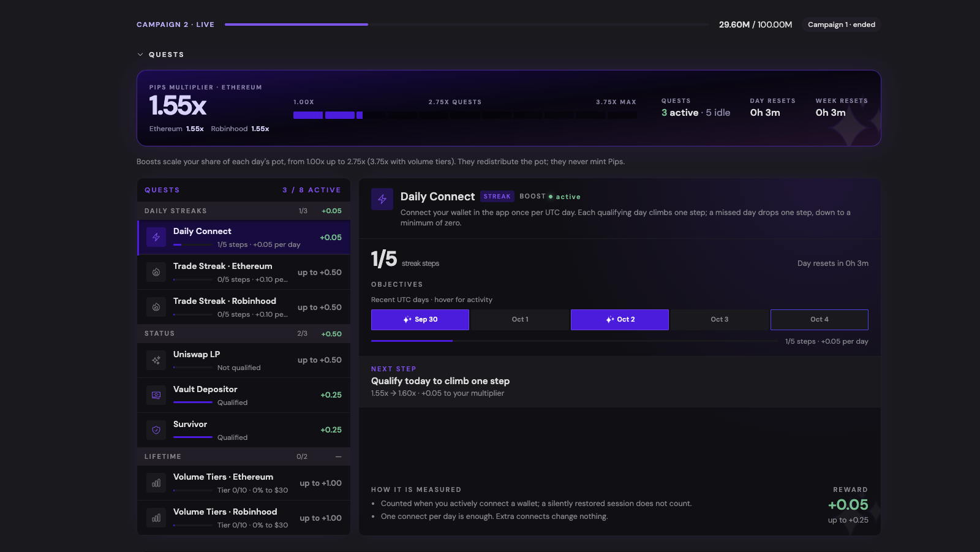Screen dimensions: 980x552
Task: Collapse the Quests section chevron
Action: 140,55
